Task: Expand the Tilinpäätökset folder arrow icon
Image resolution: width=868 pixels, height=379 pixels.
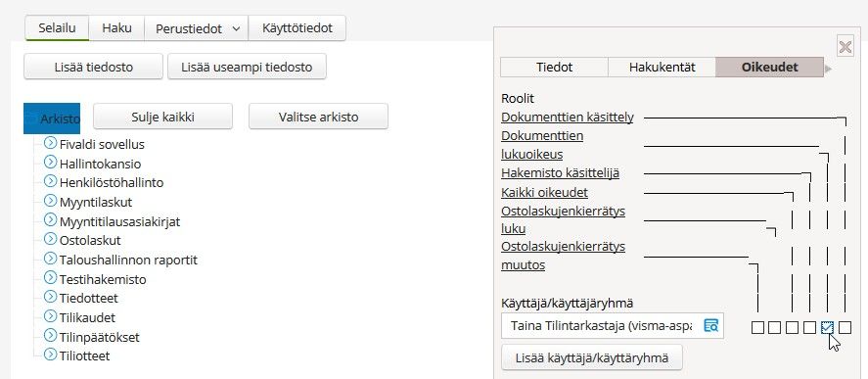Action: click(50, 336)
